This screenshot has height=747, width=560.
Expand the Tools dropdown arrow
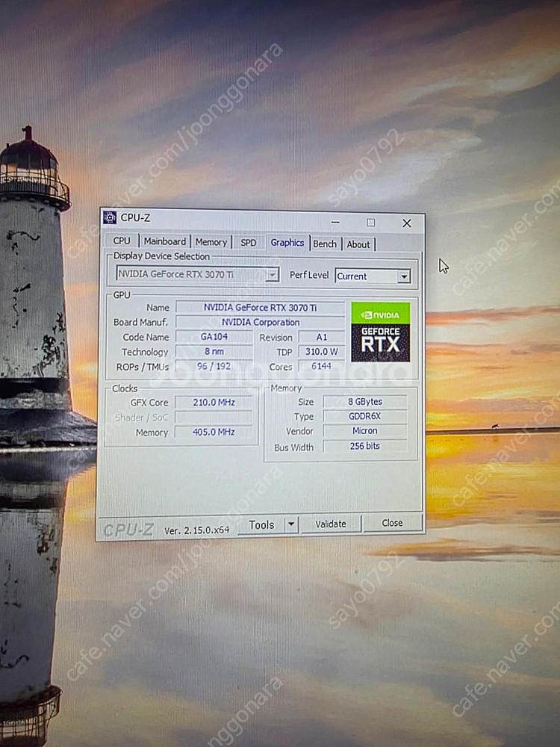coord(291,525)
